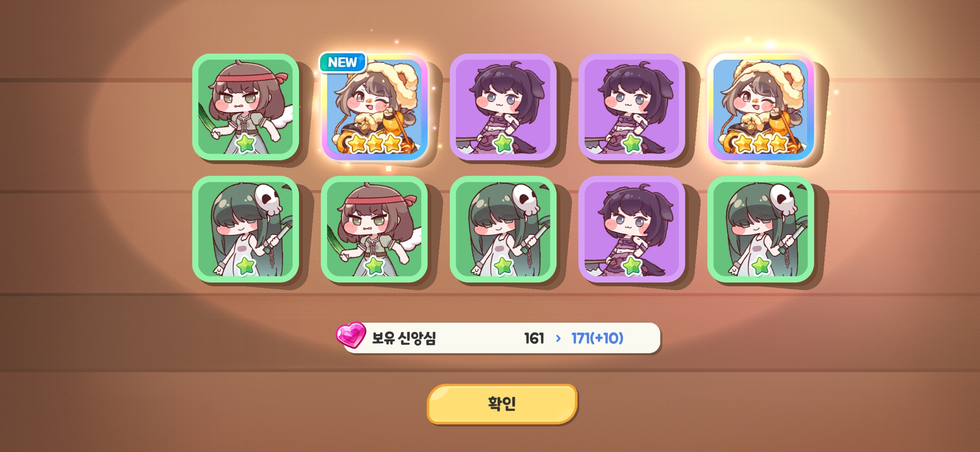Confirm results with the 확인 button

coord(502,404)
